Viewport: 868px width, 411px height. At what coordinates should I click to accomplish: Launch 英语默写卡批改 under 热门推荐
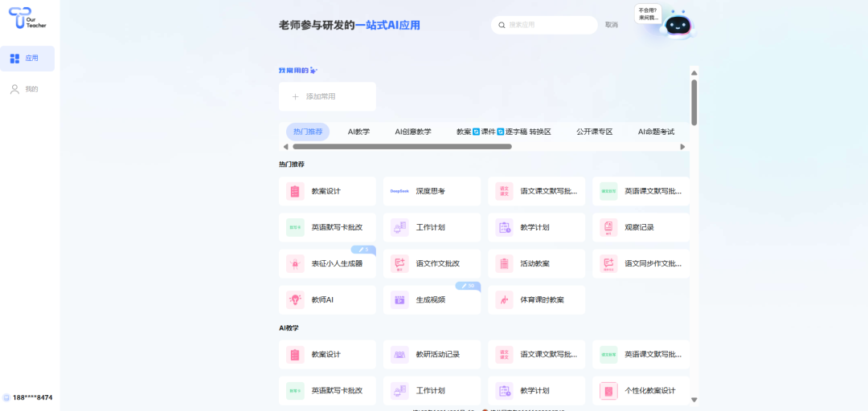click(327, 227)
